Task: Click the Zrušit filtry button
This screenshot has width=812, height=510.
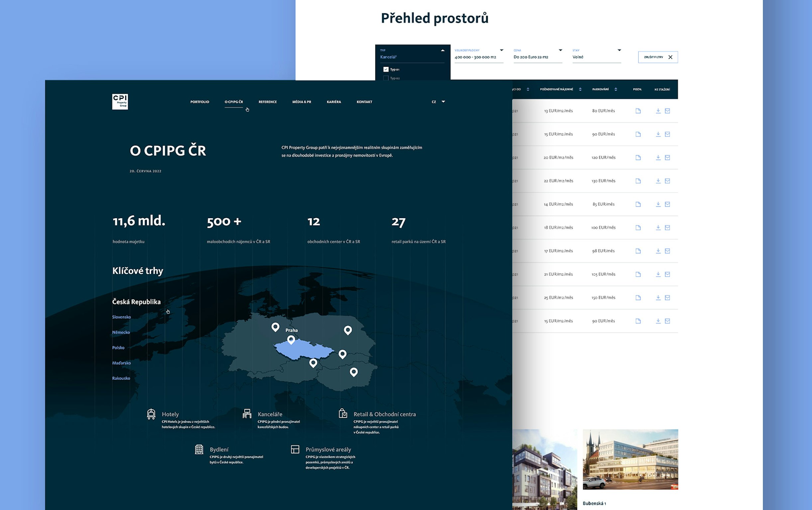Action: [658, 57]
